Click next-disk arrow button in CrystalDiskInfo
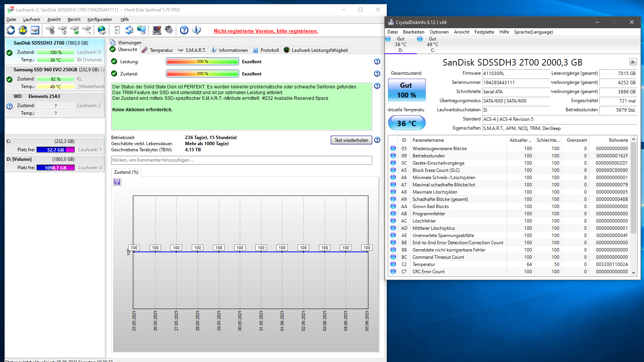This screenshot has height=362, width=644. click(633, 62)
